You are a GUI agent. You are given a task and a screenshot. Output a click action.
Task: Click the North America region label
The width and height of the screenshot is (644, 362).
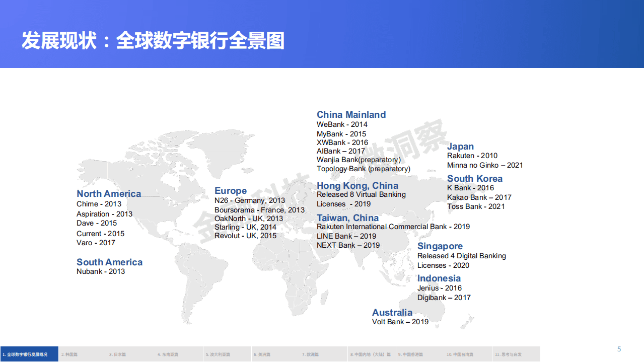click(108, 193)
